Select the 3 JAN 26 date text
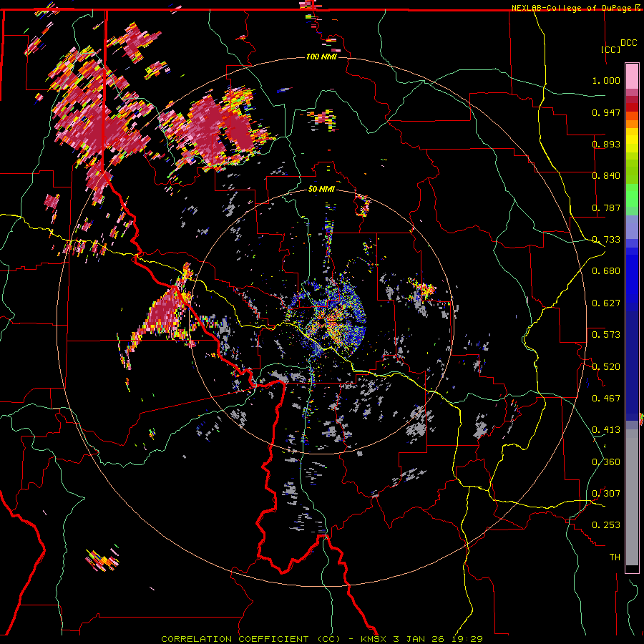 pyautogui.click(x=417, y=639)
